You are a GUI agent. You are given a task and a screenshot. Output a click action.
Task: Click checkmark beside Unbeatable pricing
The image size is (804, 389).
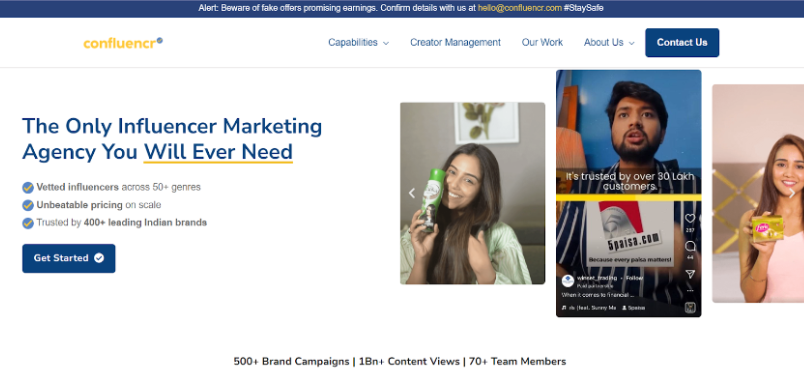click(x=28, y=206)
